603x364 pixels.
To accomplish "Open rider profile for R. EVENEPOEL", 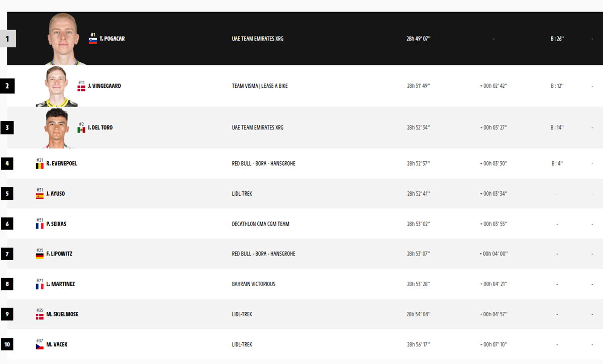I will (61, 164).
